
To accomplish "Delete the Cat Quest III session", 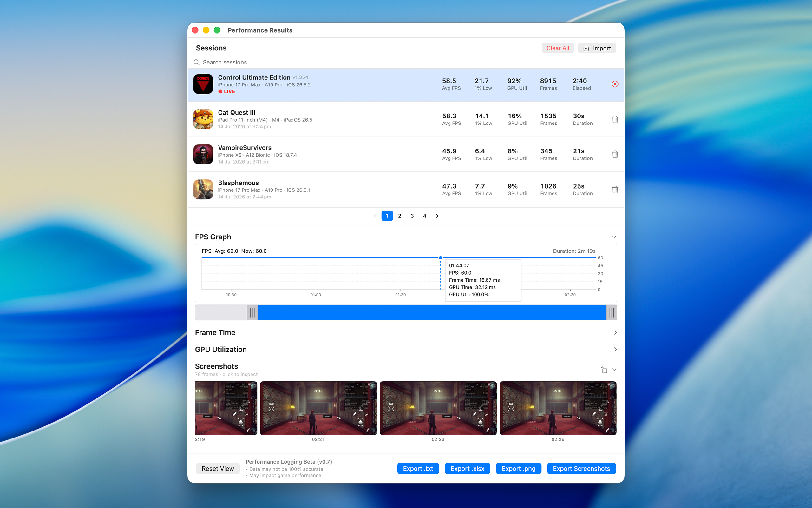I will point(615,119).
